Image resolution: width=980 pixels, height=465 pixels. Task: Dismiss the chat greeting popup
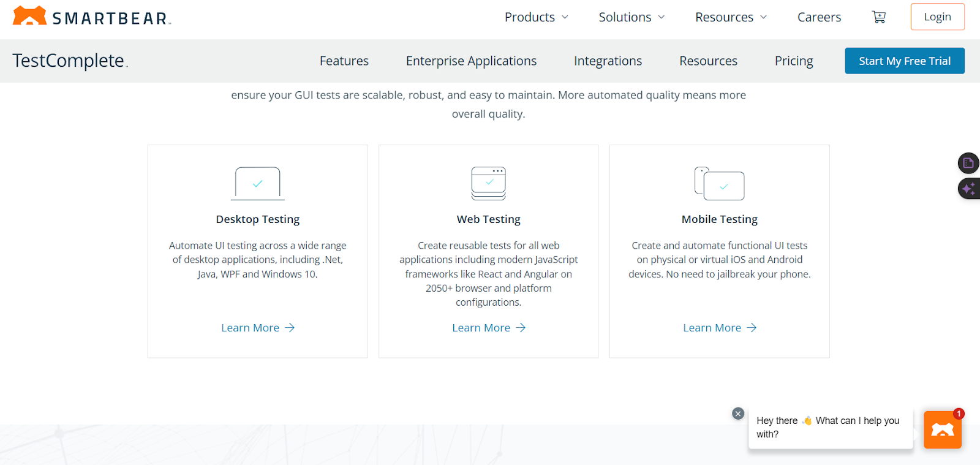738,414
